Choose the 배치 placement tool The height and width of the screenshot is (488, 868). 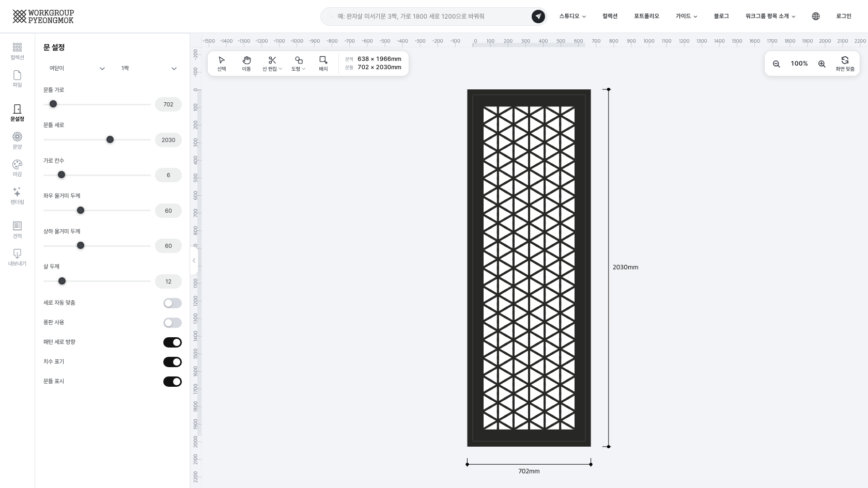[323, 64]
